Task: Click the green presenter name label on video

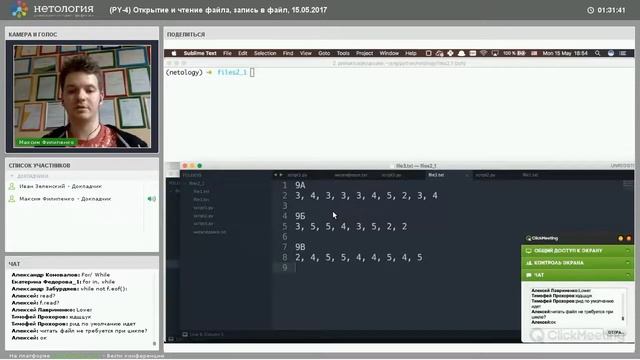Action: [46, 142]
